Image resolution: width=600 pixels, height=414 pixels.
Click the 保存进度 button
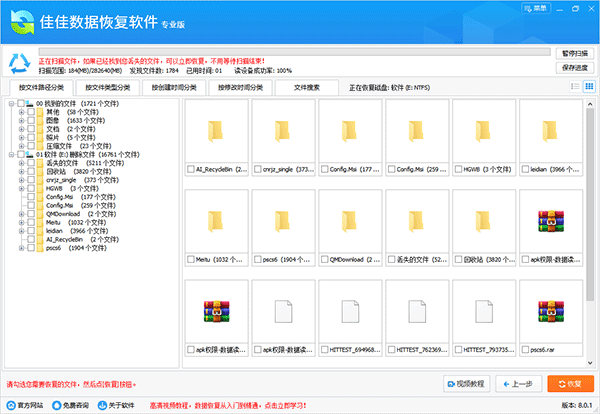pyautogui.click(x=575, y=68)
